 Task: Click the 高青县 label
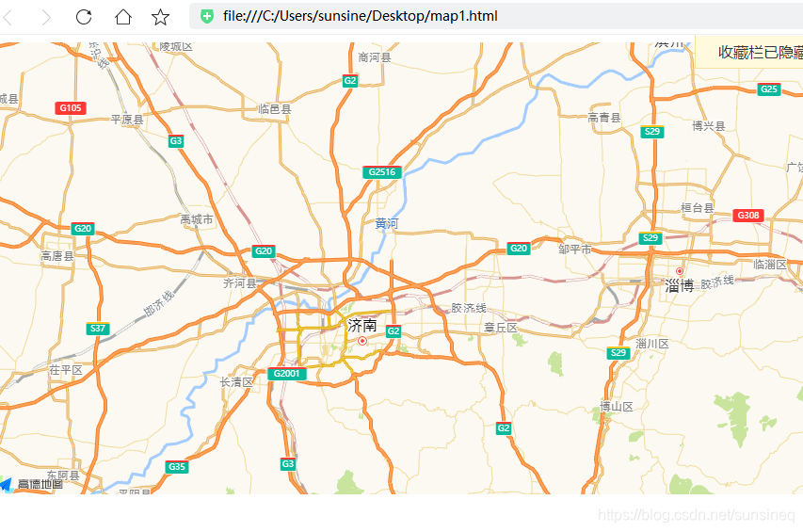(604, 118)
